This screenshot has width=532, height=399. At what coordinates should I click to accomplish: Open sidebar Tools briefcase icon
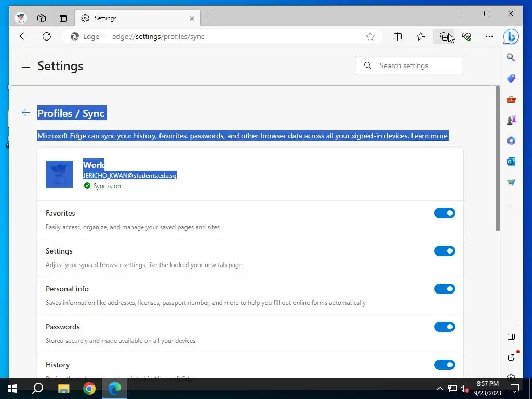(511, 99)
